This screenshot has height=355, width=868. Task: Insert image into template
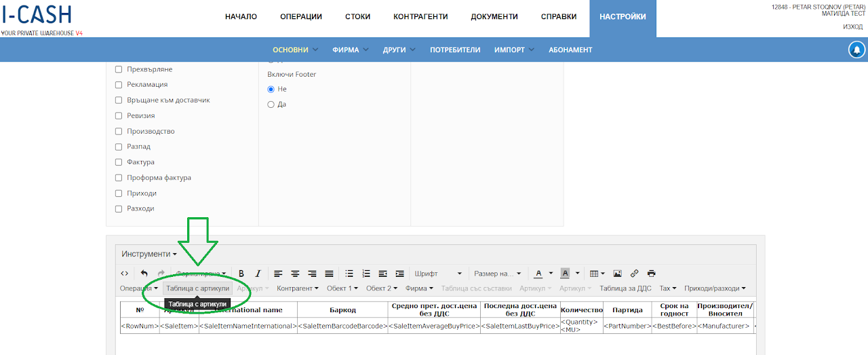[617, 274]
